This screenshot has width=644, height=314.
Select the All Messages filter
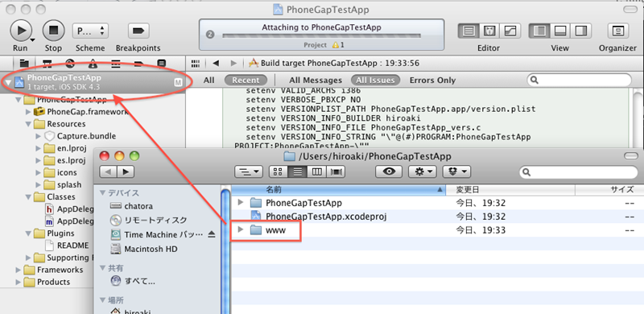click(x=316, y=81)
